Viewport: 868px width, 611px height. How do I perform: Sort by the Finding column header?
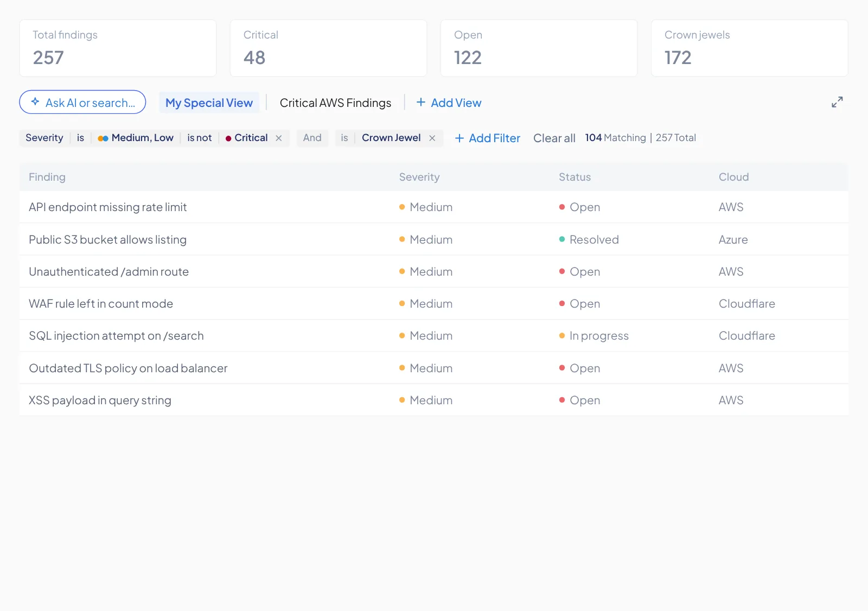47,177
